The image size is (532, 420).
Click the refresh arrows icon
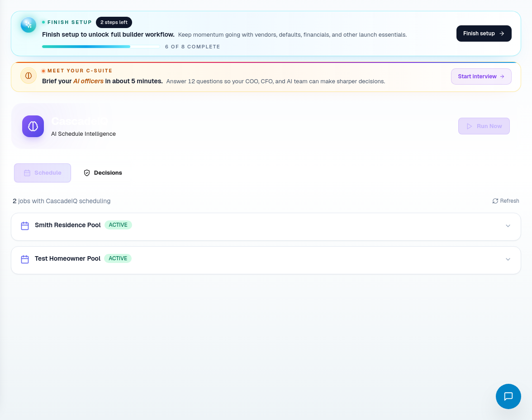(x=495, y=201)
